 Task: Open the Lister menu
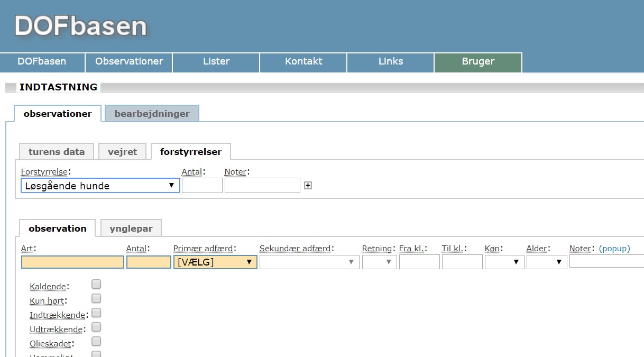tap(216, 62)
